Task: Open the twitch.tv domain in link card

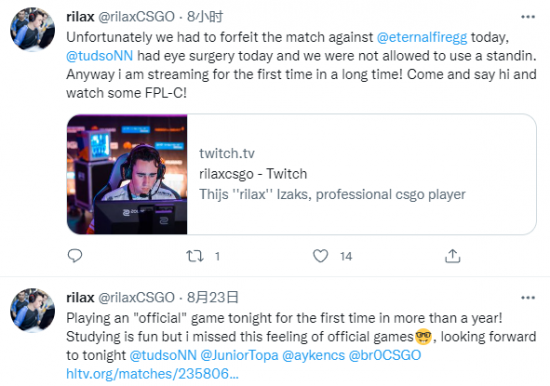Action: (x=227, y=153)
